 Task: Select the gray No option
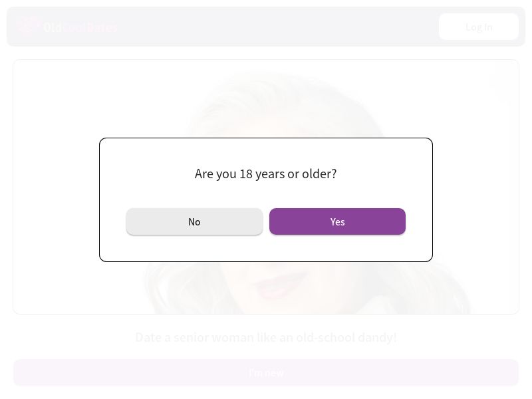tap(194, 221)
